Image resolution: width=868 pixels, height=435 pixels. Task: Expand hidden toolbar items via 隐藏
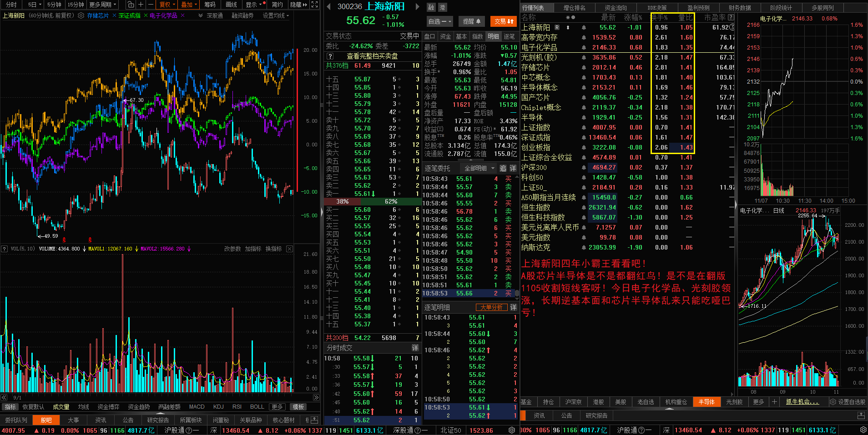(x=298, y=5)
